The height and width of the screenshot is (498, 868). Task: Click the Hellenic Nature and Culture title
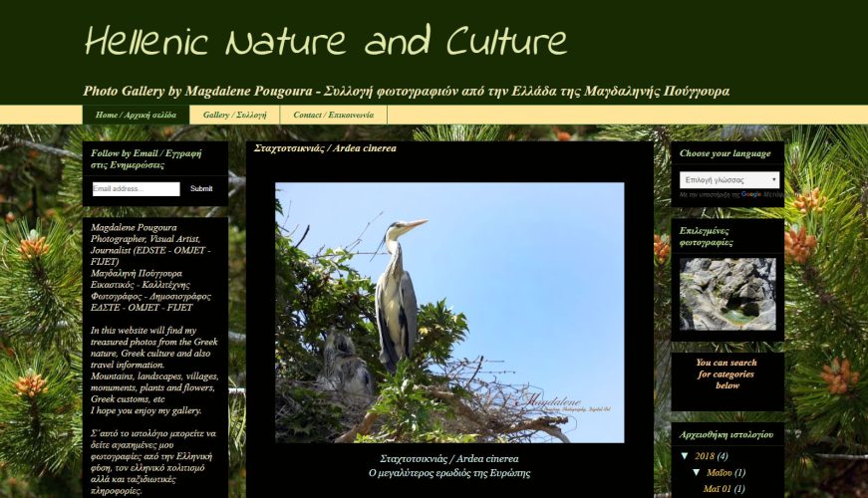pos(326,41)
